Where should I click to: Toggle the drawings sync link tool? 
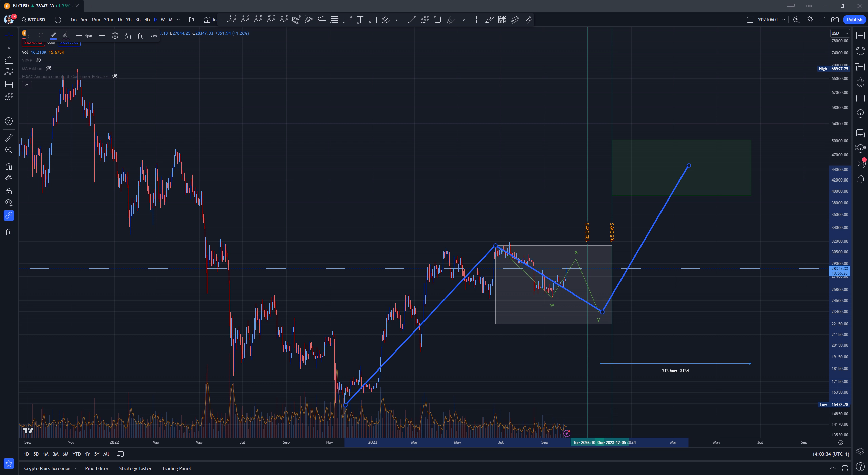click(9, 215)
